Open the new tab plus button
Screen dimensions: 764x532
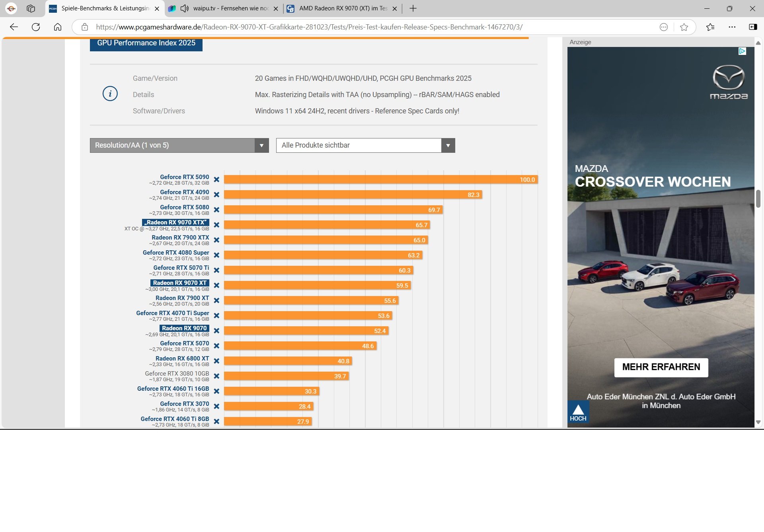coord(413,8)
